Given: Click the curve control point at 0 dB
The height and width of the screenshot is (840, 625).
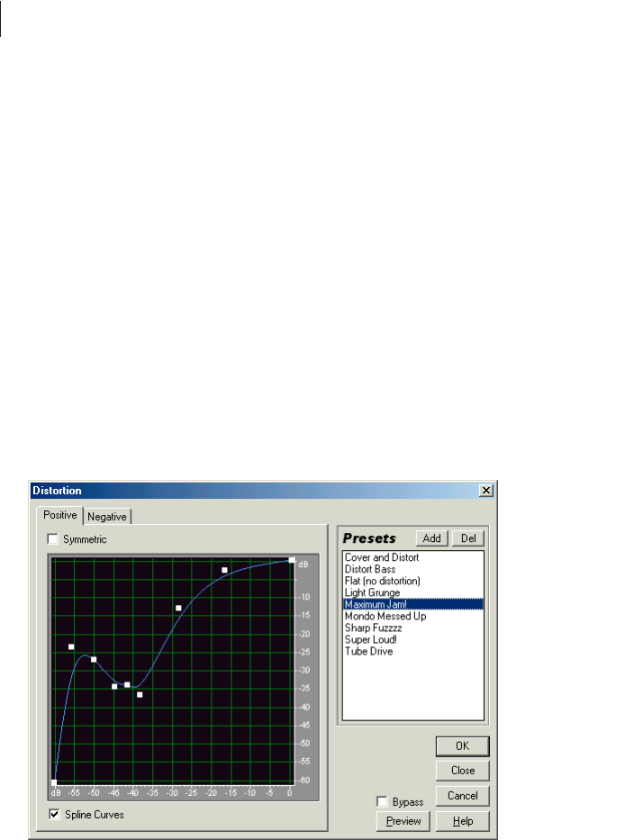Looking at the screenshot, I should [292, 560].
